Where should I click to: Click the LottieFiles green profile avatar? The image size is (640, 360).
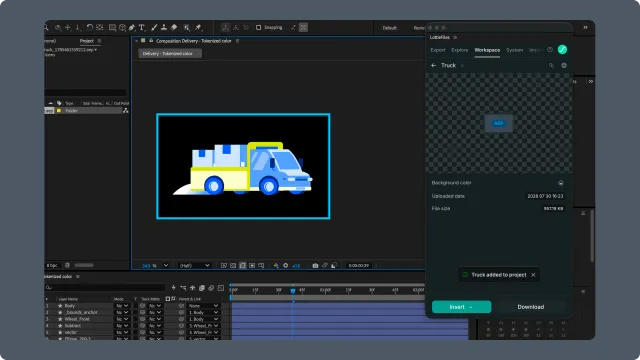[562, 49]
